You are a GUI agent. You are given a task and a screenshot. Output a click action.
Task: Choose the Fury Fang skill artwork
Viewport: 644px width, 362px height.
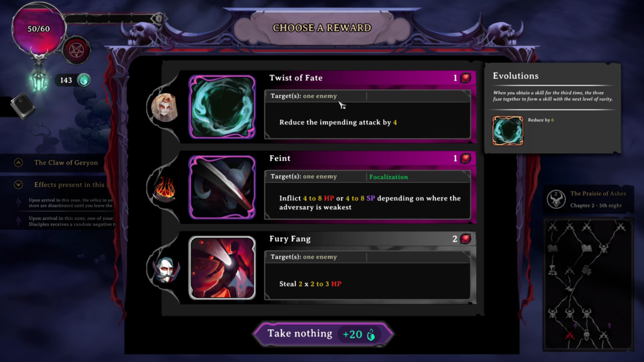pos(222,268)
